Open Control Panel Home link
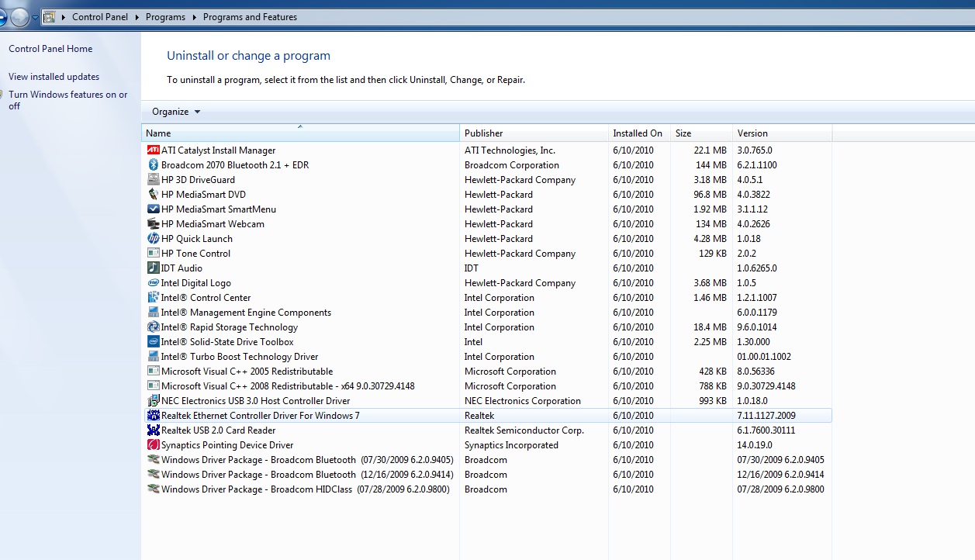This screenshot has height=560, width=975. click(50, 49)
